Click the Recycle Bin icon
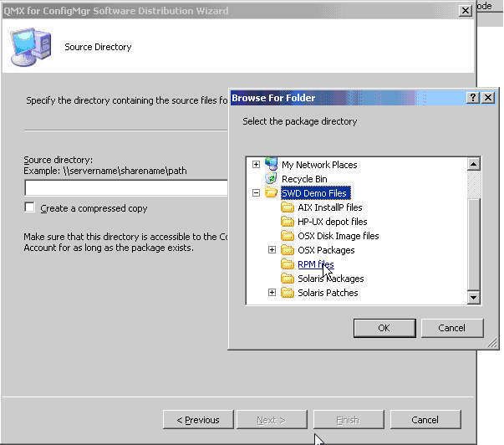 [x=272, y=178]
